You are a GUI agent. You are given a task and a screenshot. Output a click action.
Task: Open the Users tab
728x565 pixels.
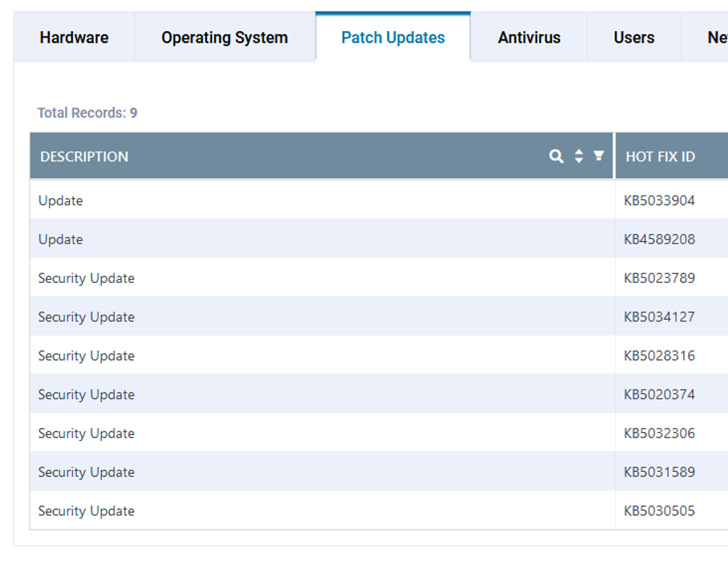click(634, 37)
